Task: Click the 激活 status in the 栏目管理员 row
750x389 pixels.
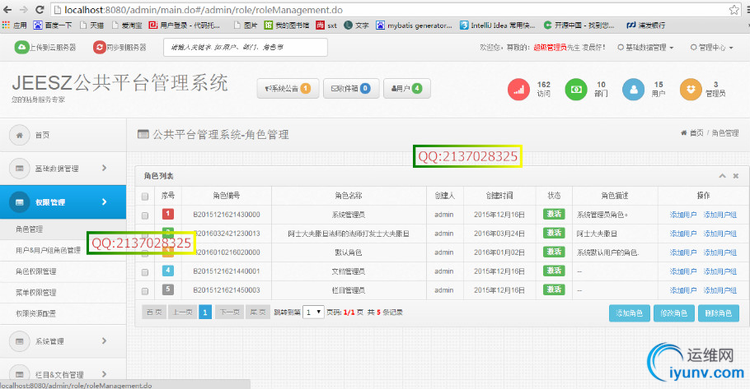Action: 554,290
